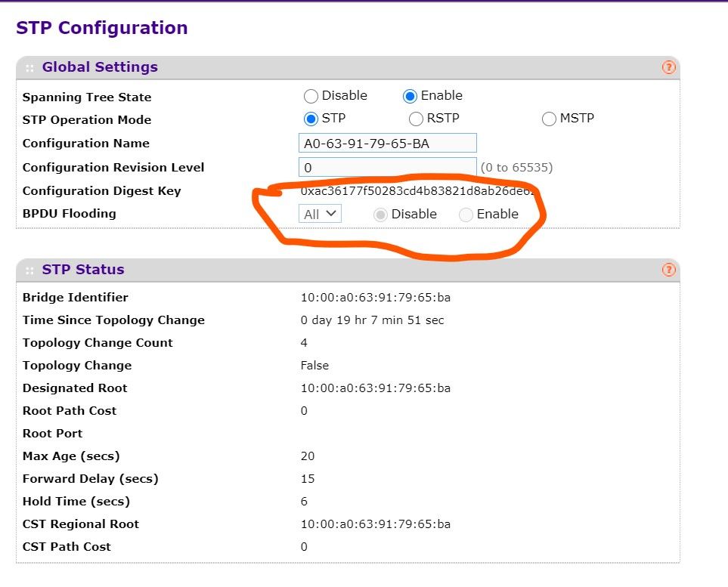
Task: Click the Root Port label
Action: 52,434
